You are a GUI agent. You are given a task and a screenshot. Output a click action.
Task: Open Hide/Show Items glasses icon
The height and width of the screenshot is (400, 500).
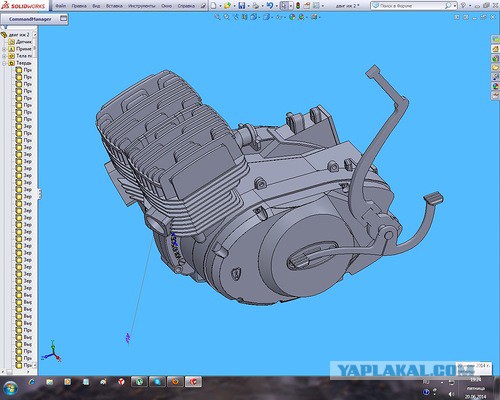tap(279, 17)
